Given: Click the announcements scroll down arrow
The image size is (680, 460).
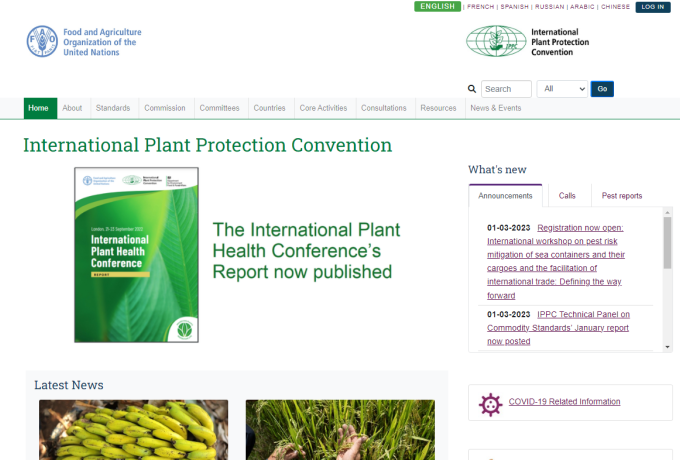Looking at the screenshot, I should click(667, 347).
